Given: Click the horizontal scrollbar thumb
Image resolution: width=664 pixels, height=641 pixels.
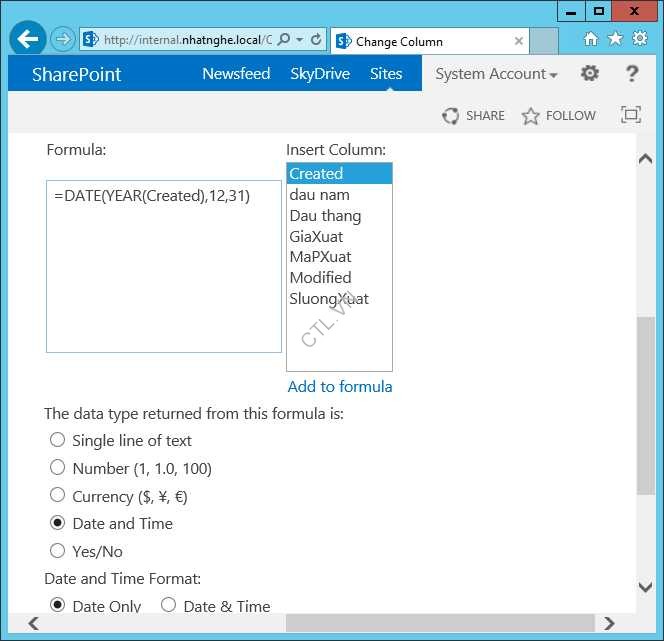Looking at the screenshot, I should (440, 623).
